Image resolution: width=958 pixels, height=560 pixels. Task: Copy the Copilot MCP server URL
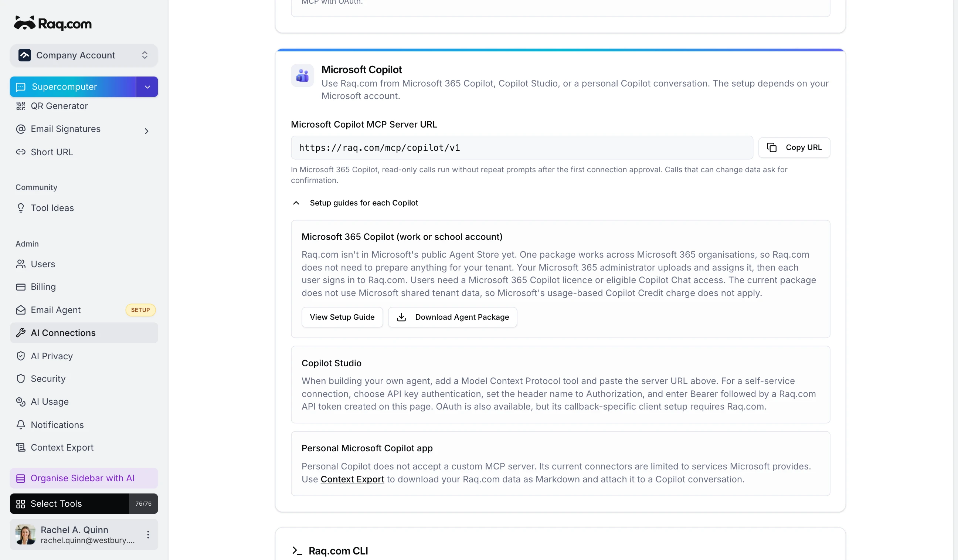(794, 147)
